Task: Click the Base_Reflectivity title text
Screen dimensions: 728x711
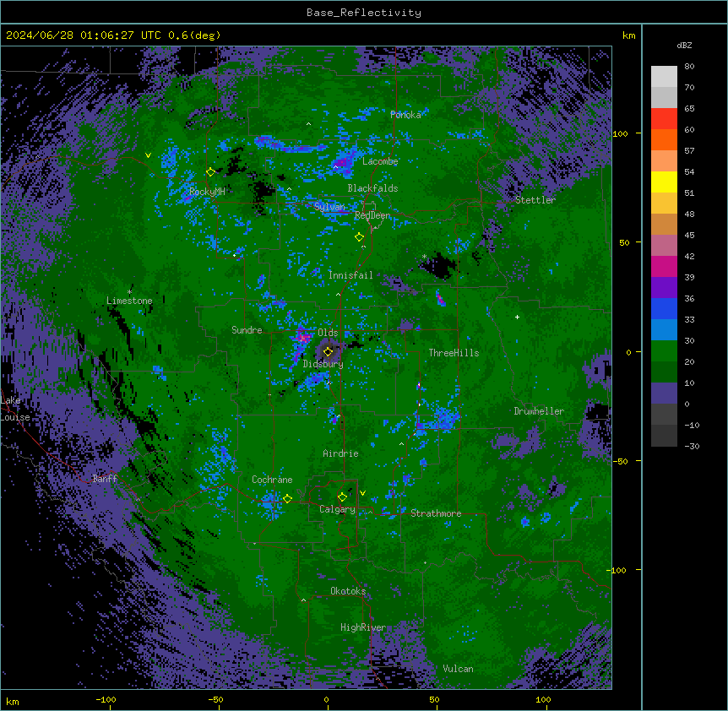Action: coord(364,13)
